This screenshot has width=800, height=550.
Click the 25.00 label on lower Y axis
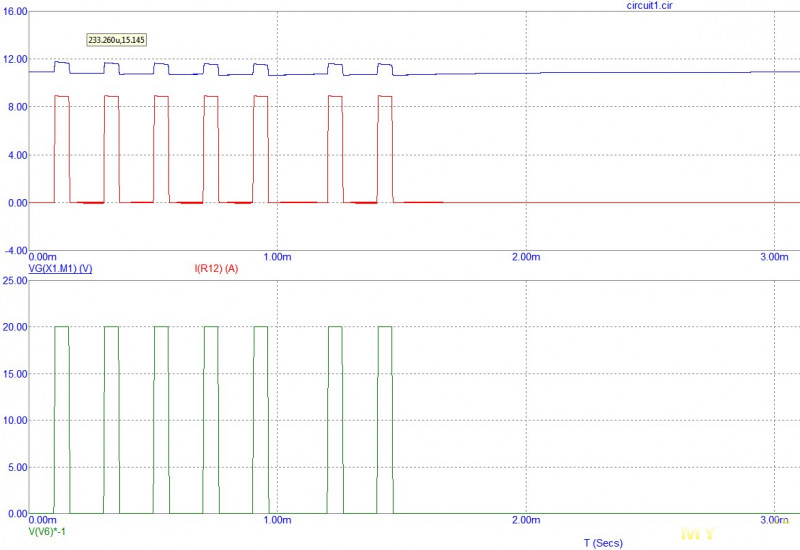[14, 281]
